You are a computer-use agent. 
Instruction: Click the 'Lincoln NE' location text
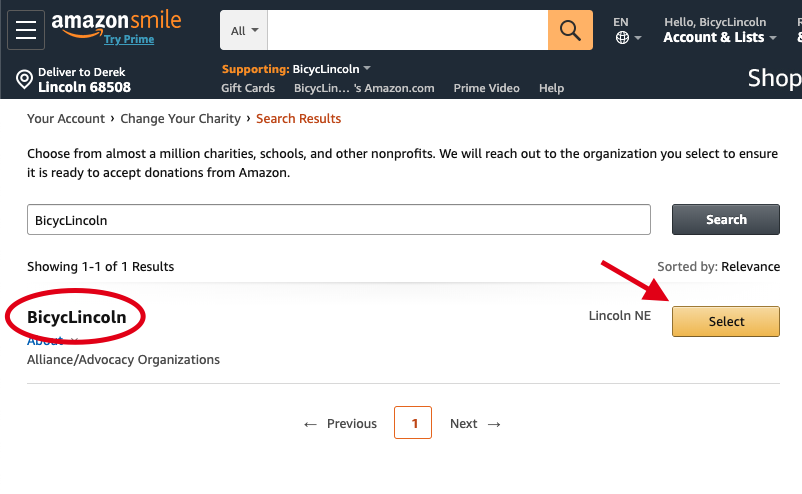619,316
